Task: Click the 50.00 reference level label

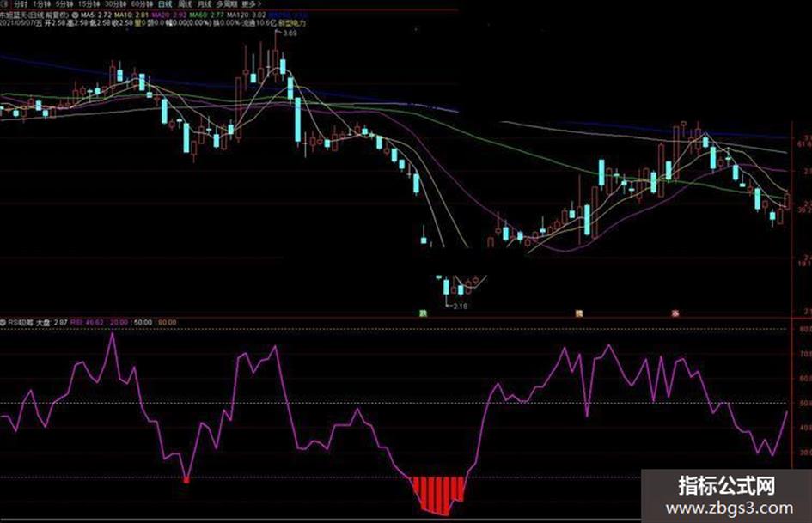Action: click(x=143, y=322)
